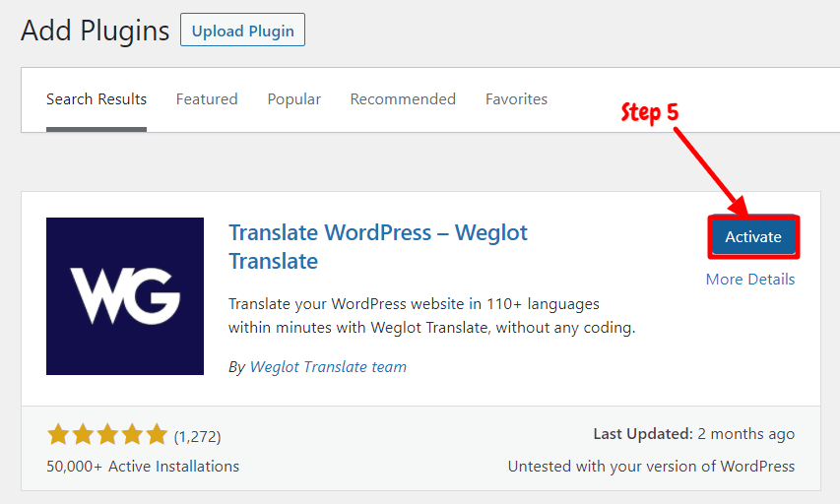Click the Weglot WG logo thumbnail
Screen dimensions: 840x504
pyautogui.click(x=125, y=296)
